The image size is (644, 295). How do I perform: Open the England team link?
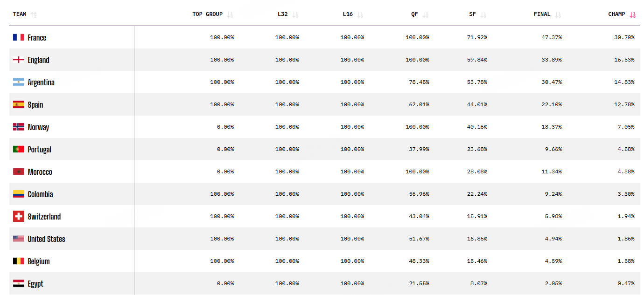click(38, 60)
